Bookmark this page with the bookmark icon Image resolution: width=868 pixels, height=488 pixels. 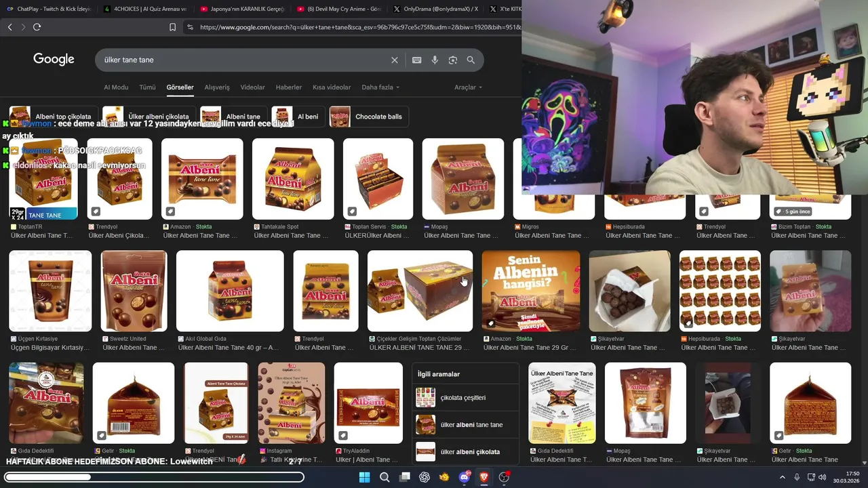tap(172, 27)
